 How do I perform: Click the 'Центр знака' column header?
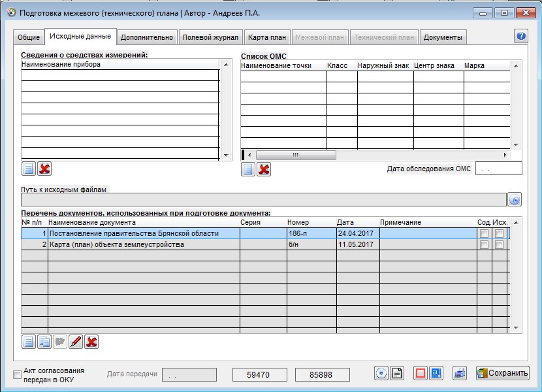(x=439, y=66)
